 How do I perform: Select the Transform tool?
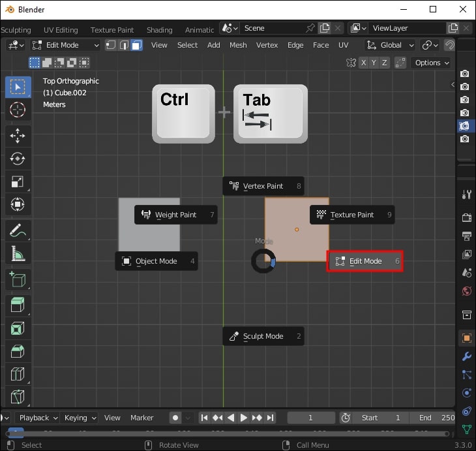click(18, 204)
